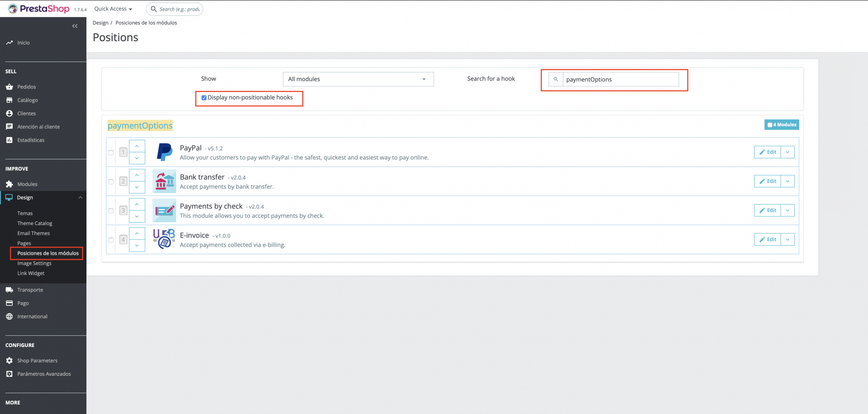Image resolution: width=868 pixels, height=414 pixels.
Task: Select the E-invoice row checkbox
Action: point(111,240)
